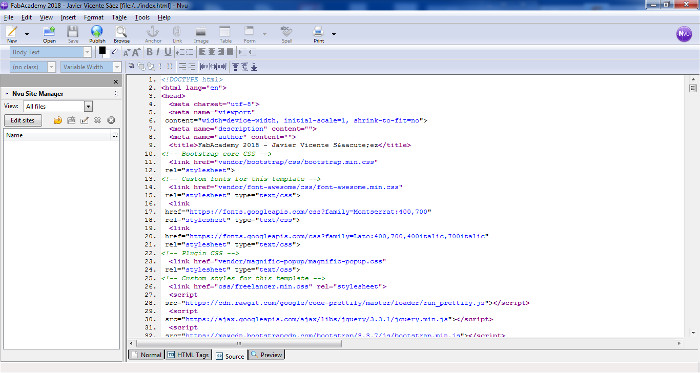The height and width of the screenshot is (373, 700).
Task: Open the Table menu
Action: 119,18
